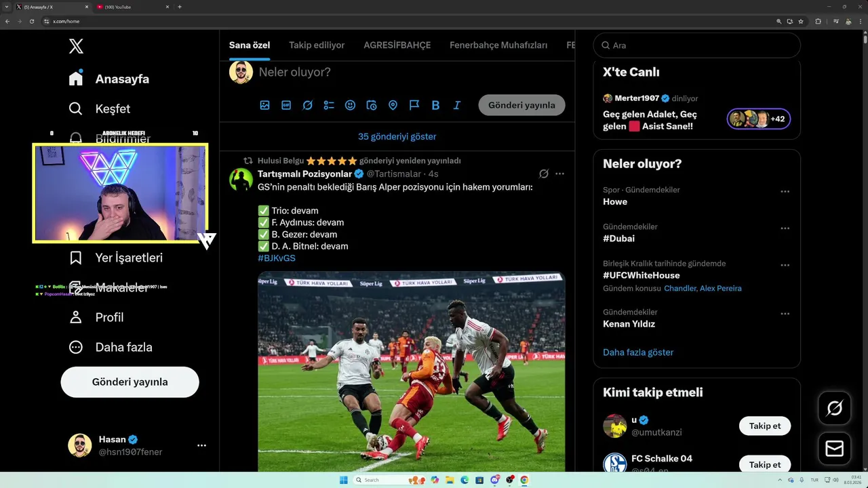Screen dimensions: 868x488
Task: Open Keşfet from the sidebar
Action: tap(99, 108)
